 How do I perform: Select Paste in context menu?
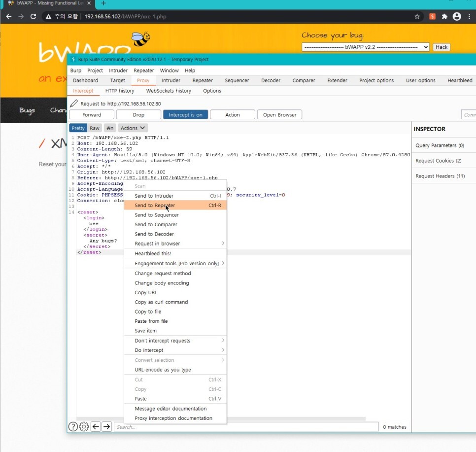[175, 399]
